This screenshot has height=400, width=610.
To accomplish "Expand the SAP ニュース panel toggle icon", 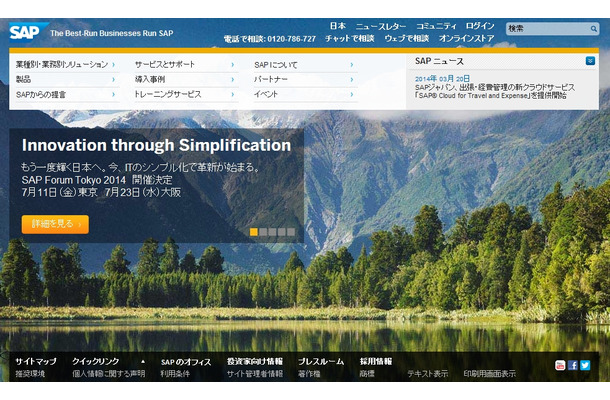I will coord(590,61).
